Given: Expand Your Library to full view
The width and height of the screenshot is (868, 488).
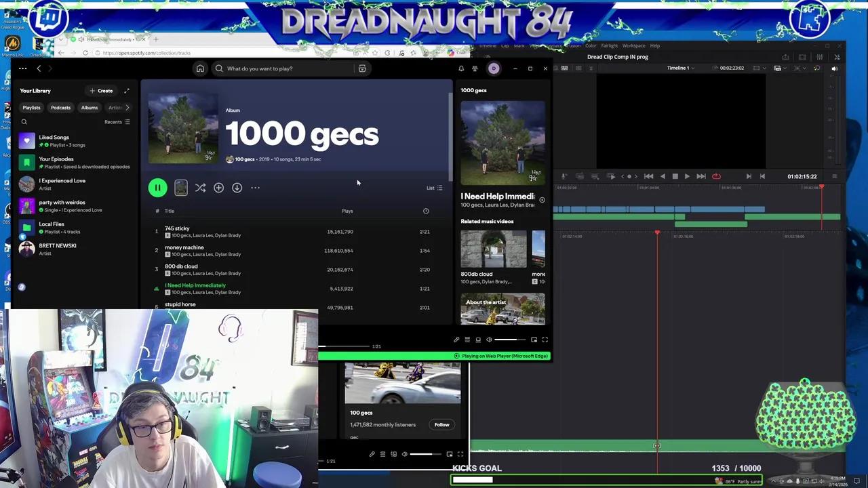Looking at the screenshot, I should click(x=126, y=91).
